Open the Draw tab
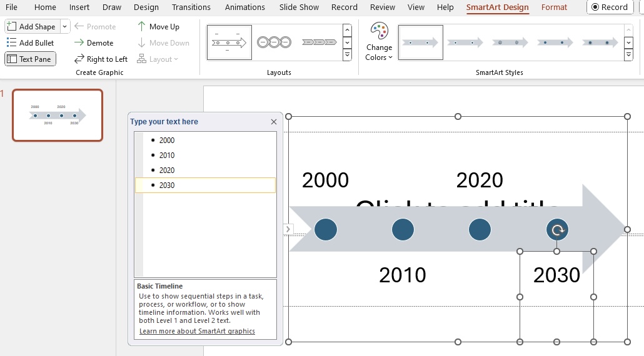The height and width of the screenshot is (356, 644). coord(112,7)
